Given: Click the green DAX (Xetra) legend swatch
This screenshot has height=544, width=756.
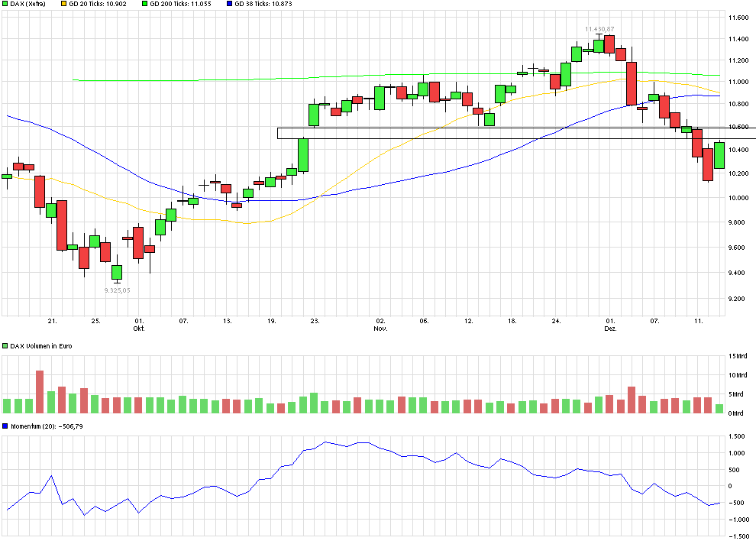Looking at the screenshot, I should tap(5, 4).
